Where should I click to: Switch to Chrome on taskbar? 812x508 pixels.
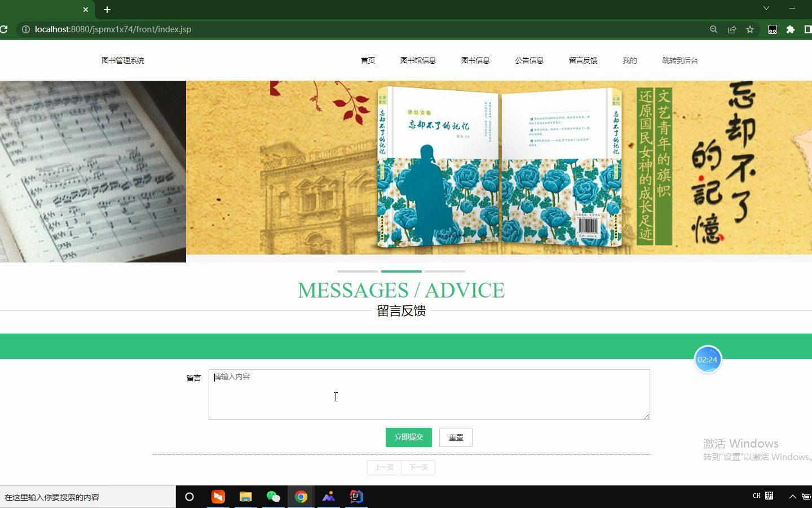301,497
